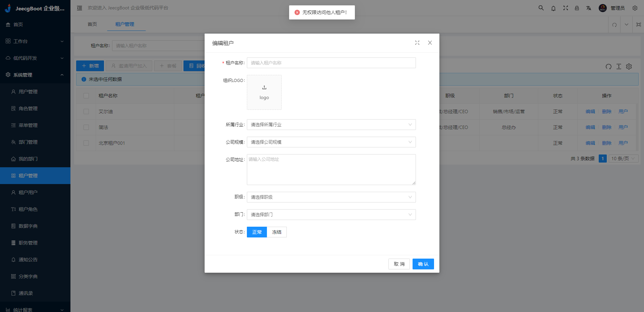Image resolution: width=644 pixels, height=312 pixels.
Task: Open 租户角色 in the sidebar
Action: click(35, 209)
